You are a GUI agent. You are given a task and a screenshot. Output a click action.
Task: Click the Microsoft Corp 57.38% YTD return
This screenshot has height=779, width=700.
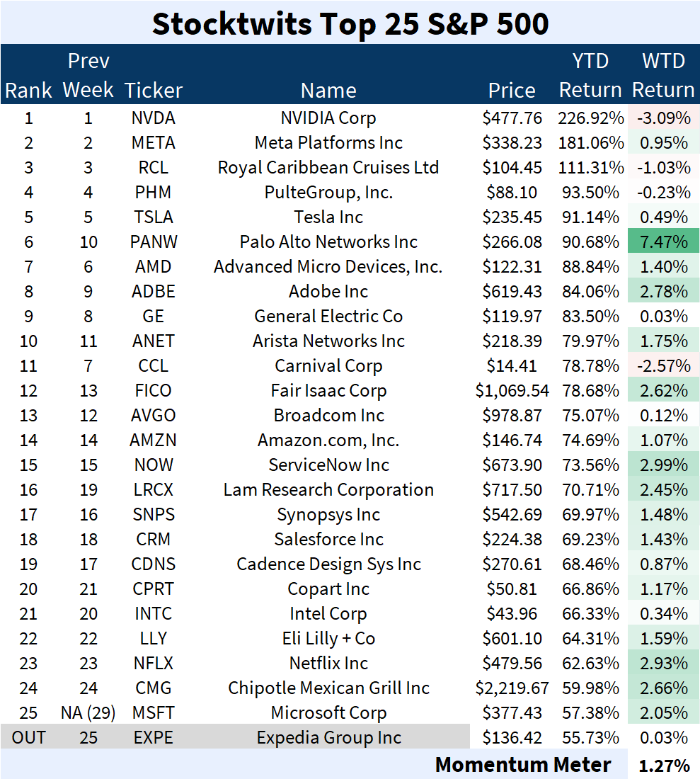(590, 713)
